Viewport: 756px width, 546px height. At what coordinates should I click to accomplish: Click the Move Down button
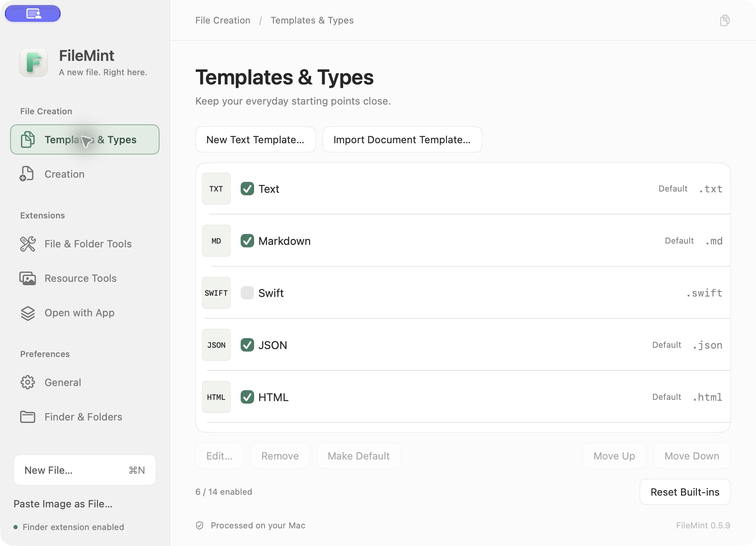pos(692,456)
